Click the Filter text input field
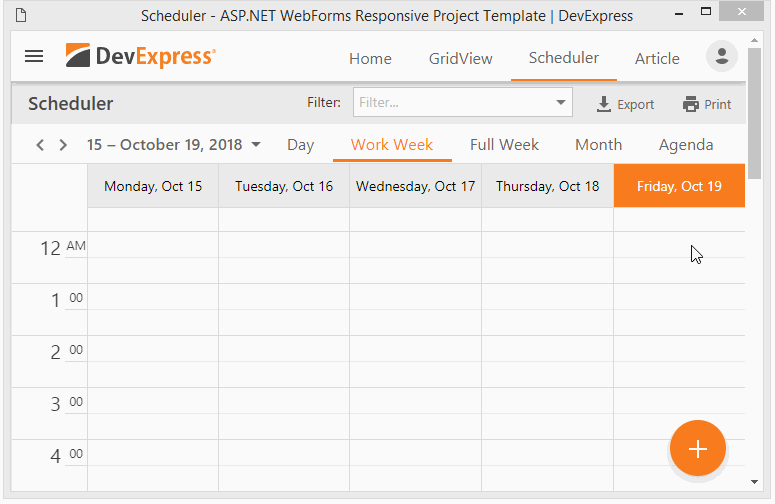This screenshot has width=775, height=504. pos(450,103)
